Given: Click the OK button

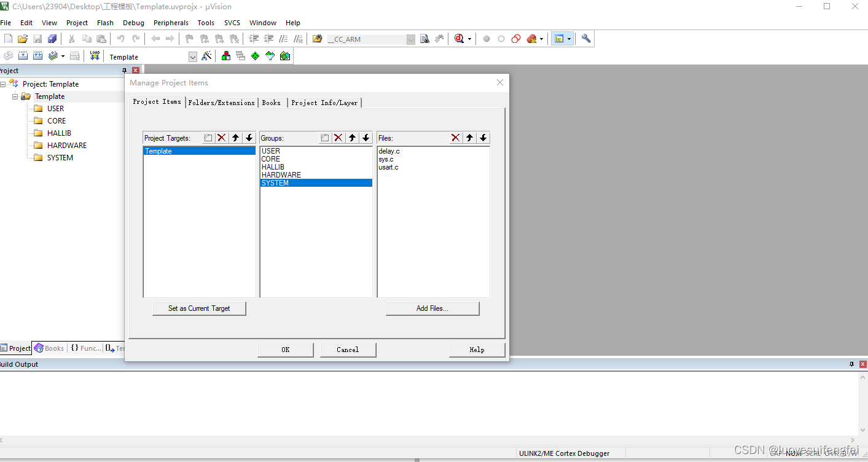Looking at the screenshot, I should 286,350.
